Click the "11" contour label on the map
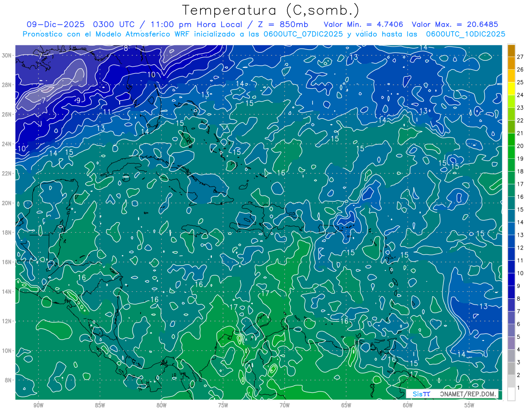532x411 pixels. [107, 112]
